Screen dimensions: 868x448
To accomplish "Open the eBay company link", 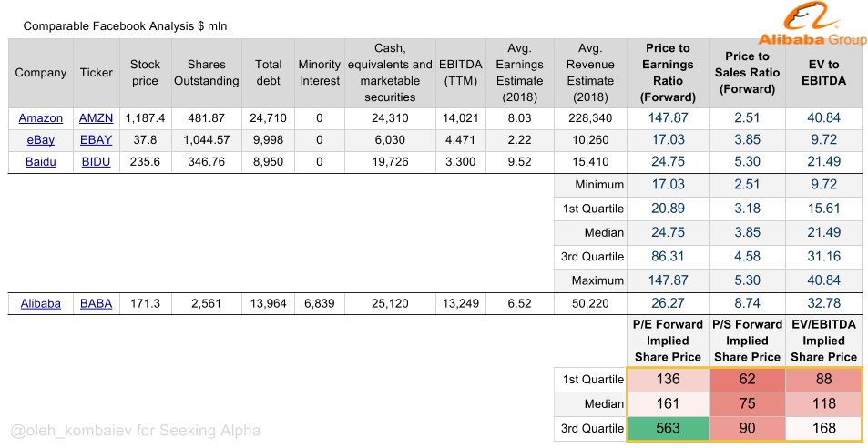I will point(40,140).
